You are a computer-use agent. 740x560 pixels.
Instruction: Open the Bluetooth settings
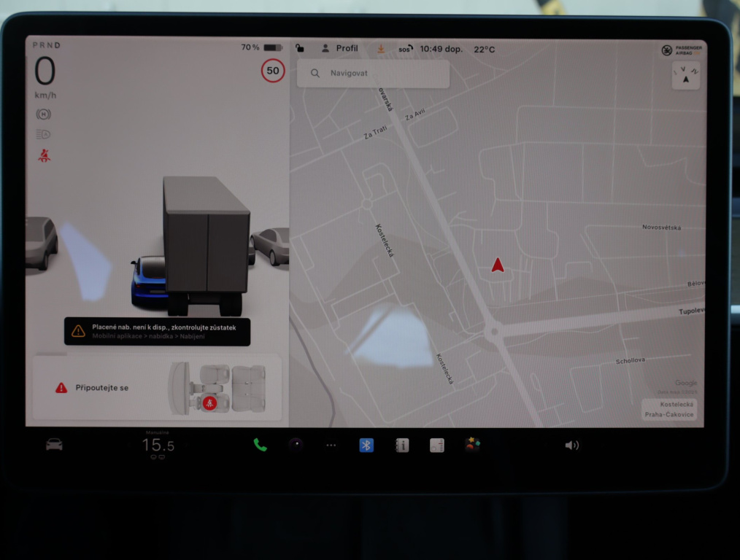(x=366, y=445)
